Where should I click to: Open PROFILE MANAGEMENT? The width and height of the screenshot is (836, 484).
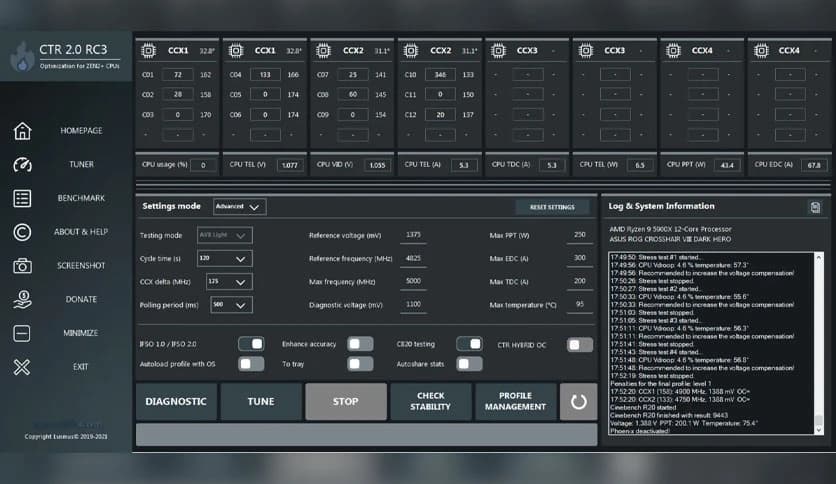coord(515,401)
